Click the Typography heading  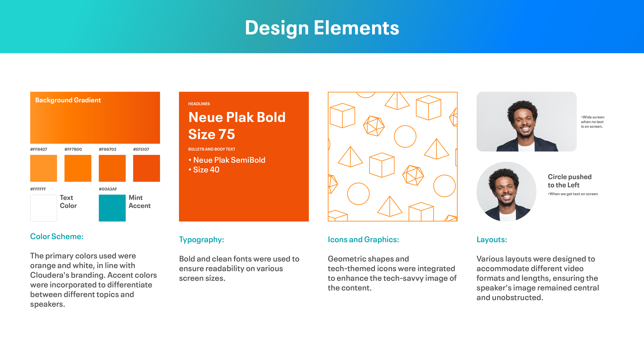click(x=201, y=240)
